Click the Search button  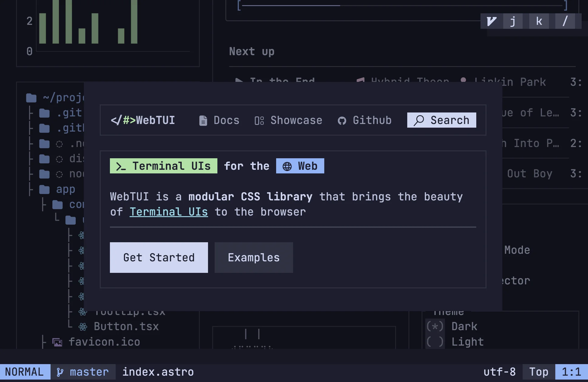click(x=441, y=120)
